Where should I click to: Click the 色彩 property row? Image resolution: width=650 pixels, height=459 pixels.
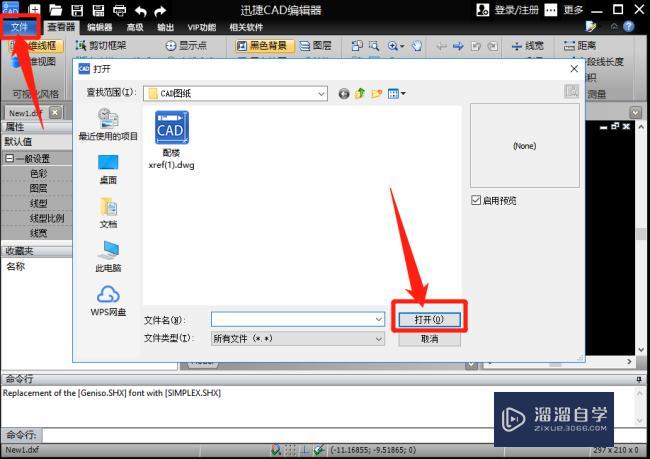point(36,173)
